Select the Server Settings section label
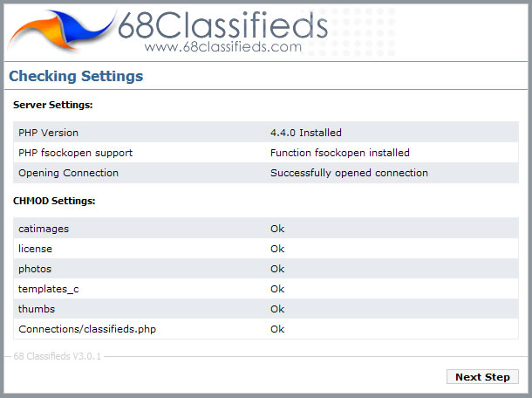 coord(53,106)
